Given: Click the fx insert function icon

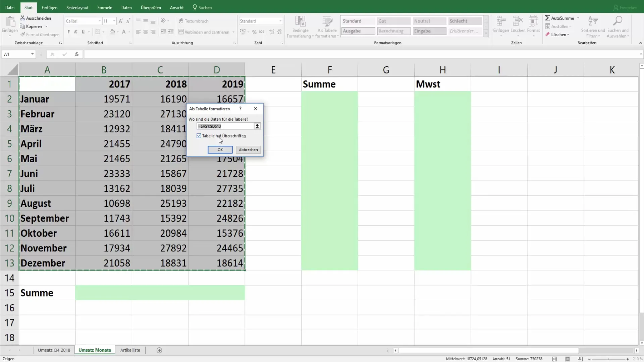Looking at the screenshot, I should [x=76, y=54].
